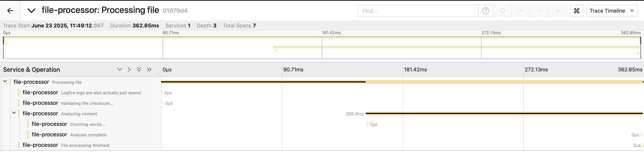Go to next search result arrow
Screen dimensions: 644x154
point(539,11)
